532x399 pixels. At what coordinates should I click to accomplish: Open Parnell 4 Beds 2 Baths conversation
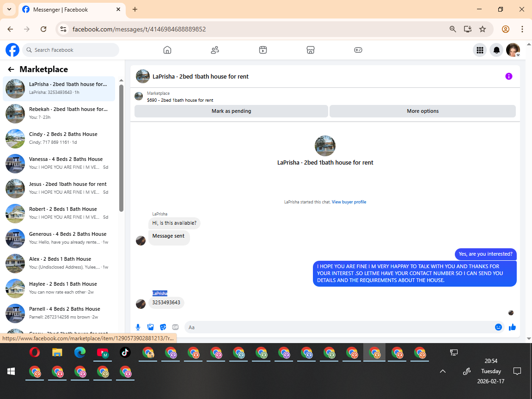tap(59, 313)
